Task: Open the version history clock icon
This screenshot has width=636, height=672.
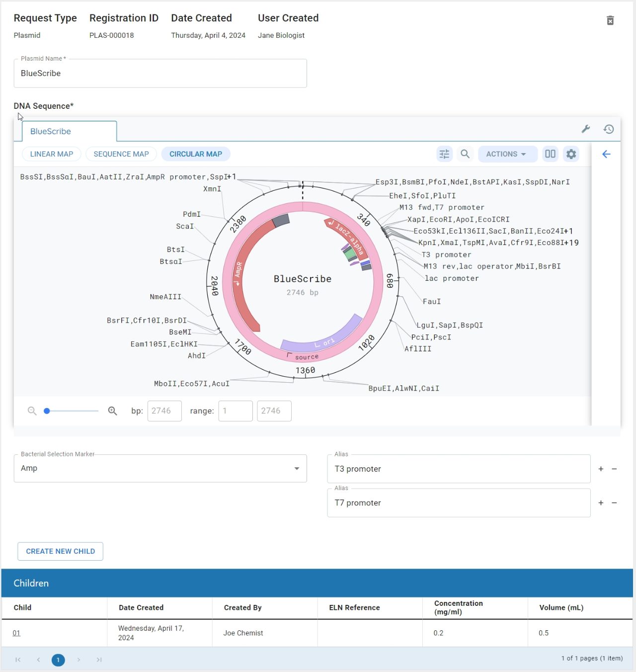Action: point(609,129)
